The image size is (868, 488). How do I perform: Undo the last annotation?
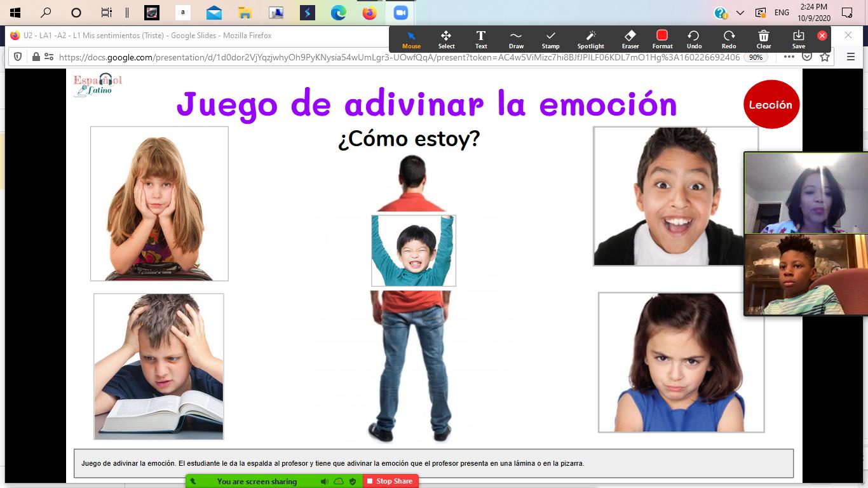(694, 39)
